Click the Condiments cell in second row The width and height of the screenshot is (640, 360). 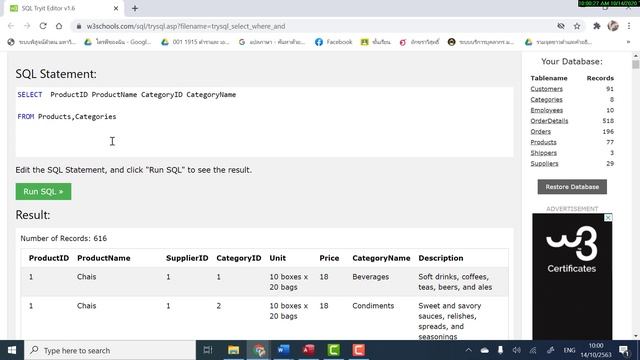(373, 306)
